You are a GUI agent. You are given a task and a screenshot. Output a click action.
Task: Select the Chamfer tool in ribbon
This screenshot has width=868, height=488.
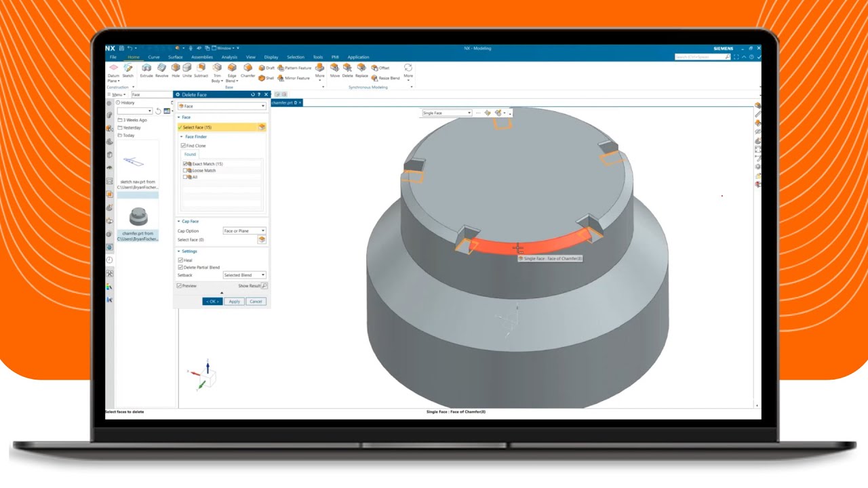click(248, 70)
